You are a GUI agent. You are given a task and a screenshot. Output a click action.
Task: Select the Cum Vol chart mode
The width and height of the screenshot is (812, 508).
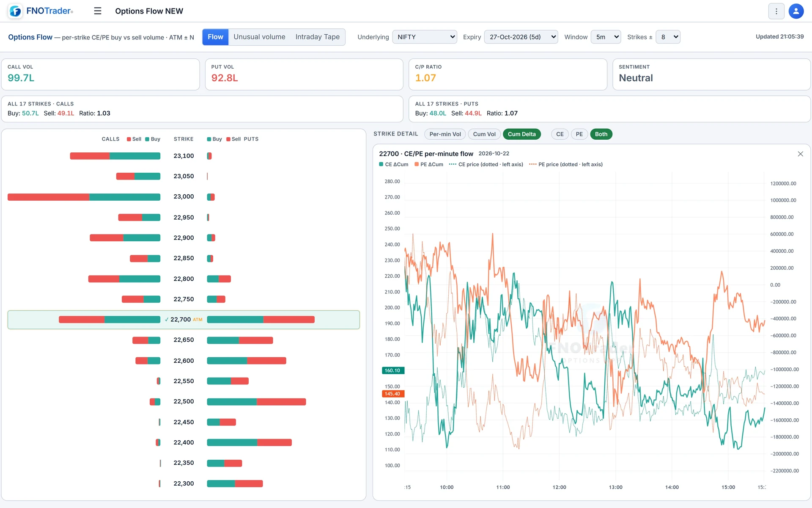484,134
